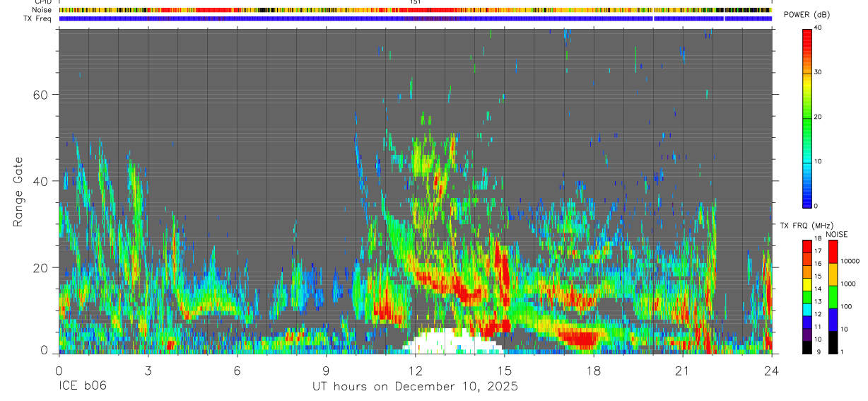The height and width of the screenshot is (401, 868).
Task: Pick the orange noise swatch above 1000
Action: coord(833,274)
